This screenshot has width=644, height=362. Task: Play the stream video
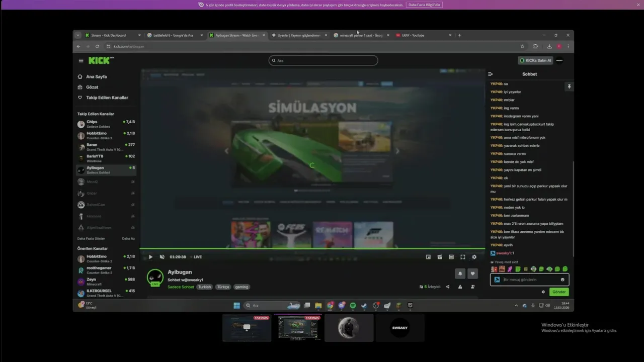tap(150, 257)
